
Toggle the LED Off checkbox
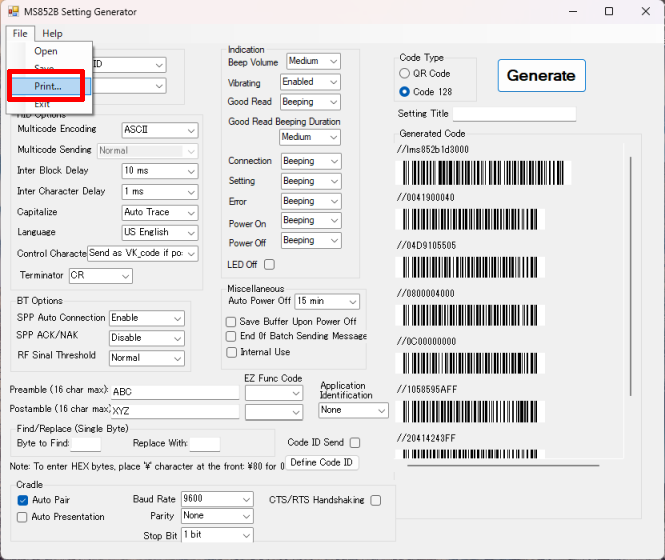268,265
